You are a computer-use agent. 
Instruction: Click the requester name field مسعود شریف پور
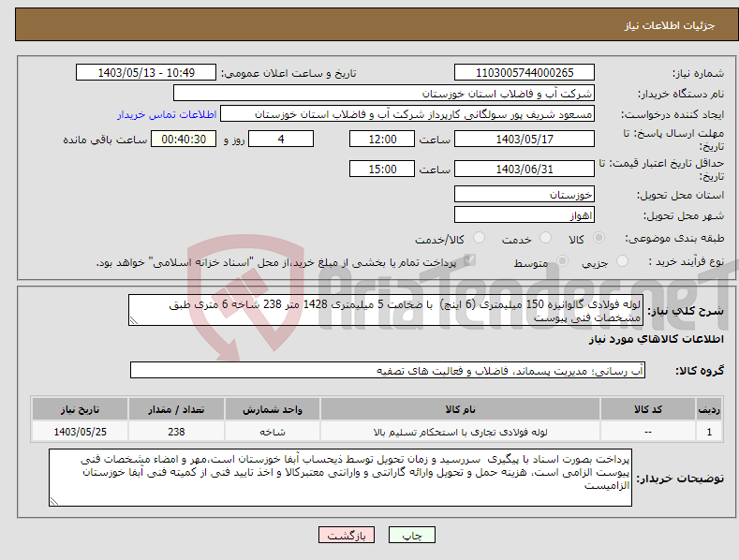coord(407,114)
